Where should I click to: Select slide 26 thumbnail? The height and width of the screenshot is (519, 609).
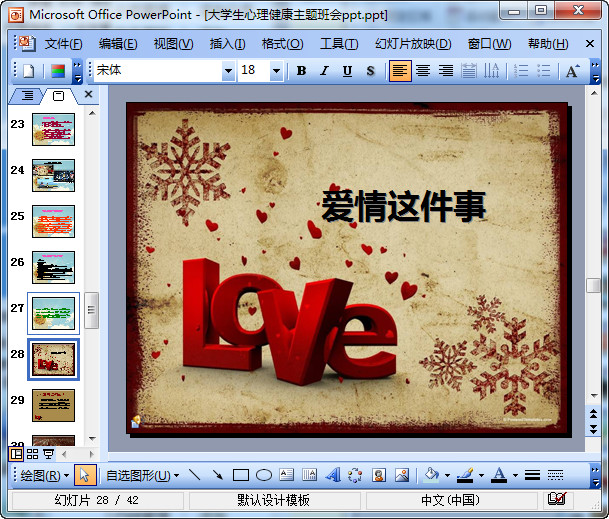(x=53, y=267)
